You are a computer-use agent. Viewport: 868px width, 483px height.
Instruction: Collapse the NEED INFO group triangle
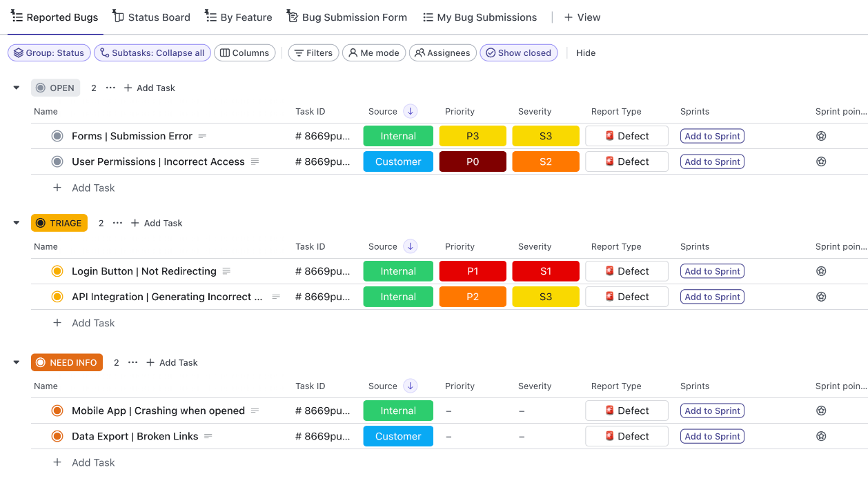point(16,362)
